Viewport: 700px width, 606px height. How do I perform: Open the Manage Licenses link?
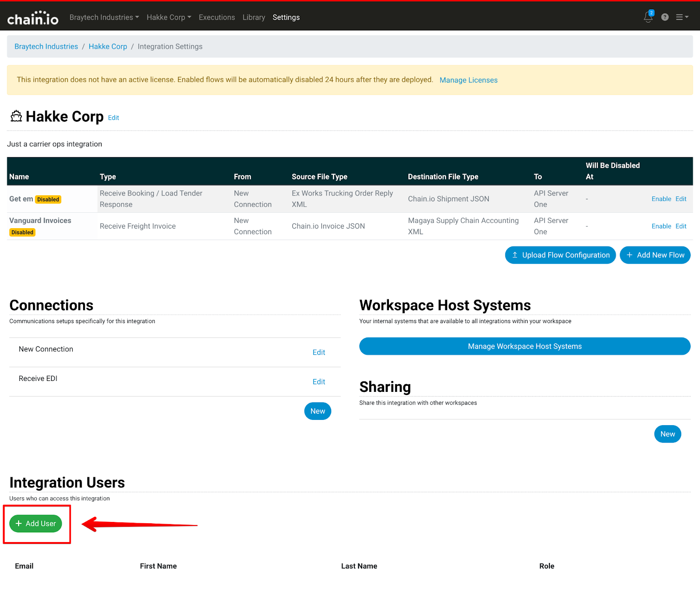(x=469, y=80)
